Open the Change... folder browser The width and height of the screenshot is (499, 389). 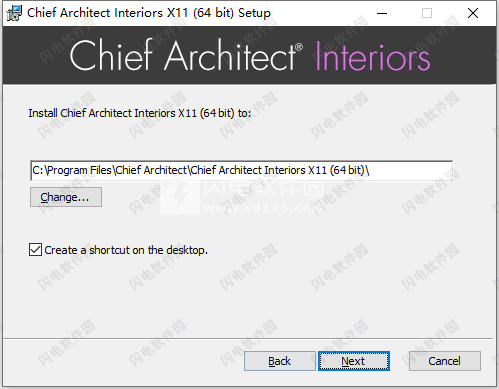click(66, 197)
